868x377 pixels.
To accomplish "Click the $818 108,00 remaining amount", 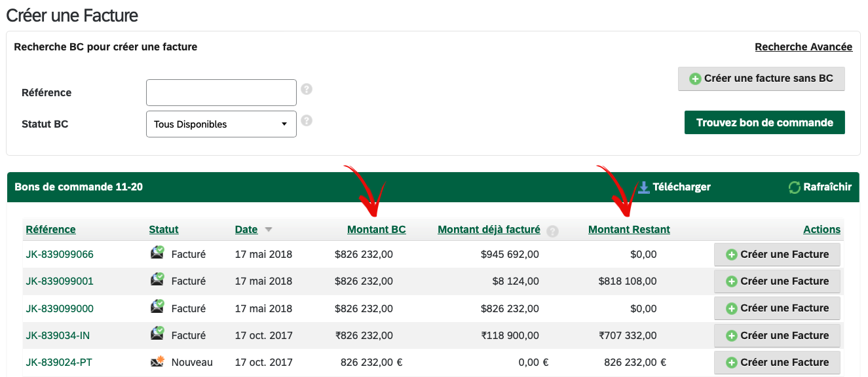I will tap(628, 281).
